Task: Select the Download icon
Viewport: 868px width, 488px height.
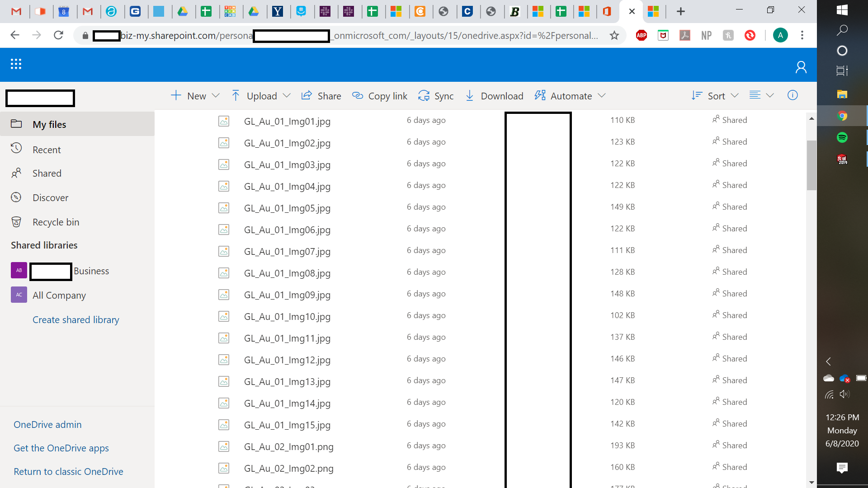Action: point(470,96)
